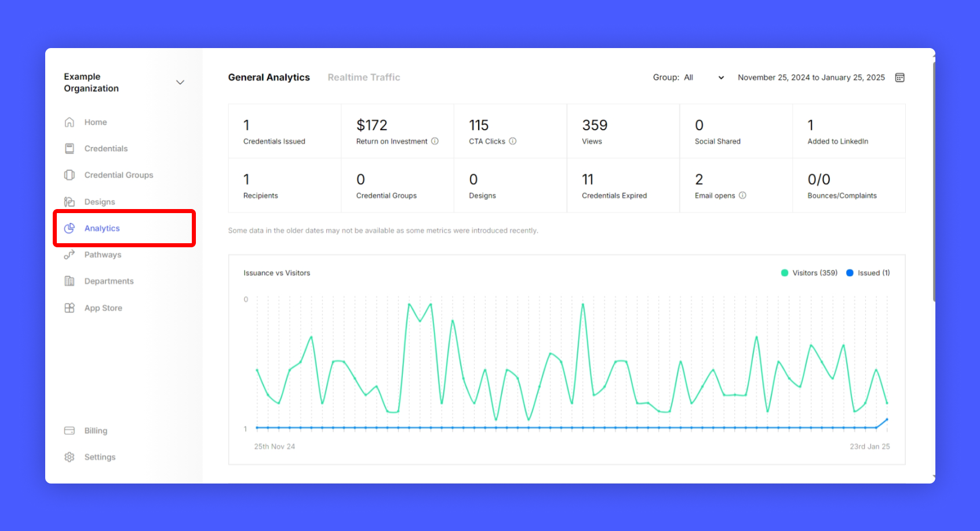980x531 pixels.
Task: Open the calendar date picker icon
Action: tap(899, 78)
